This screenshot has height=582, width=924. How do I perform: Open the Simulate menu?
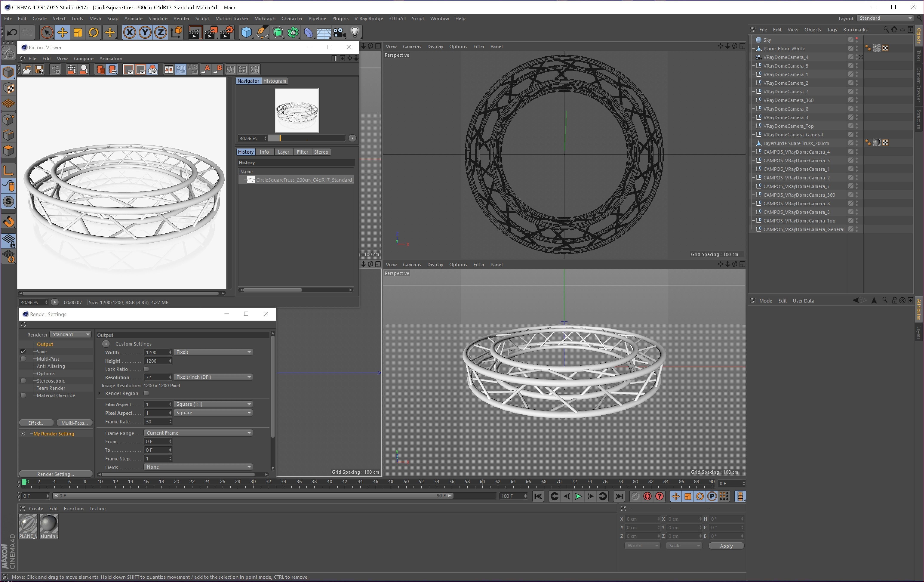pyautogui.click(x=158, y=19)
